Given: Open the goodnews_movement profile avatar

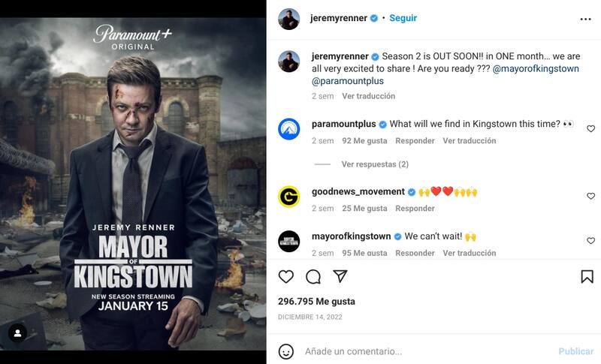Looking at the screenshot, I should pos(289,196).
